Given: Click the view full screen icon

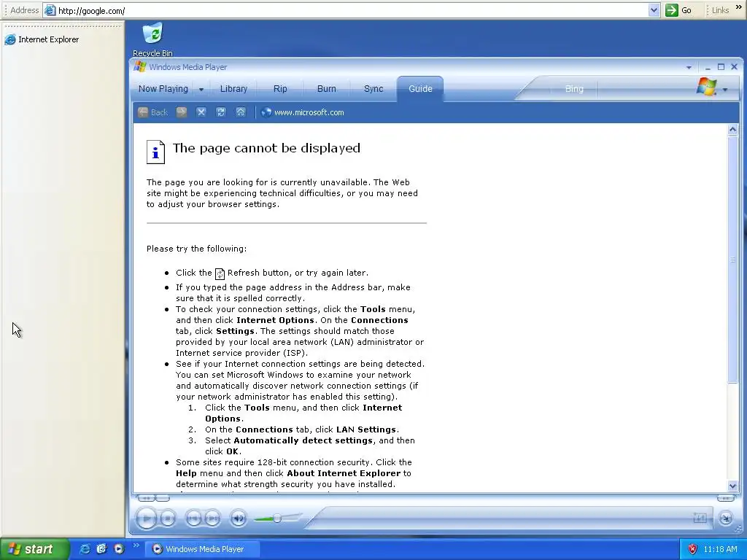Looking at the screenshot, I should point(700,518).
